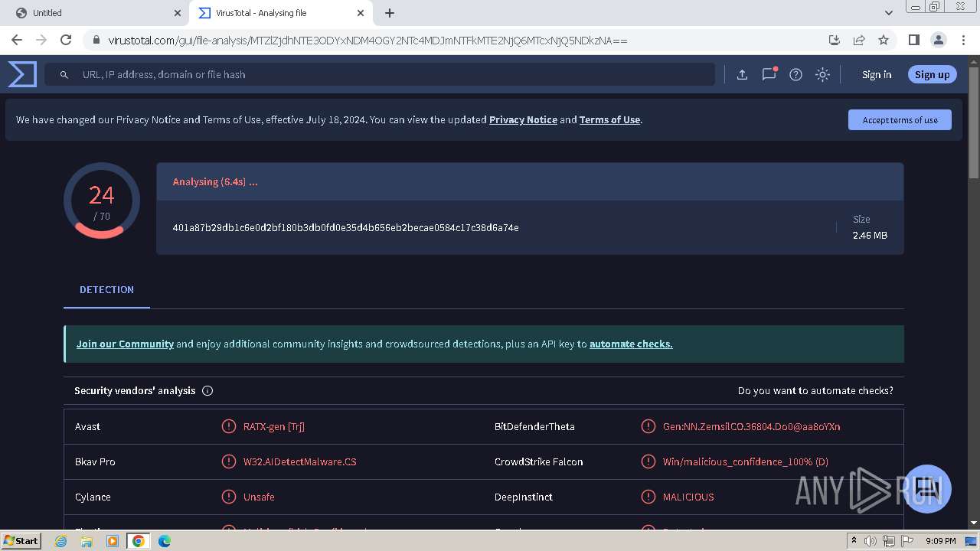Switch to the Untitled browser tab
980x551 pixels.
tap(94, 13)
